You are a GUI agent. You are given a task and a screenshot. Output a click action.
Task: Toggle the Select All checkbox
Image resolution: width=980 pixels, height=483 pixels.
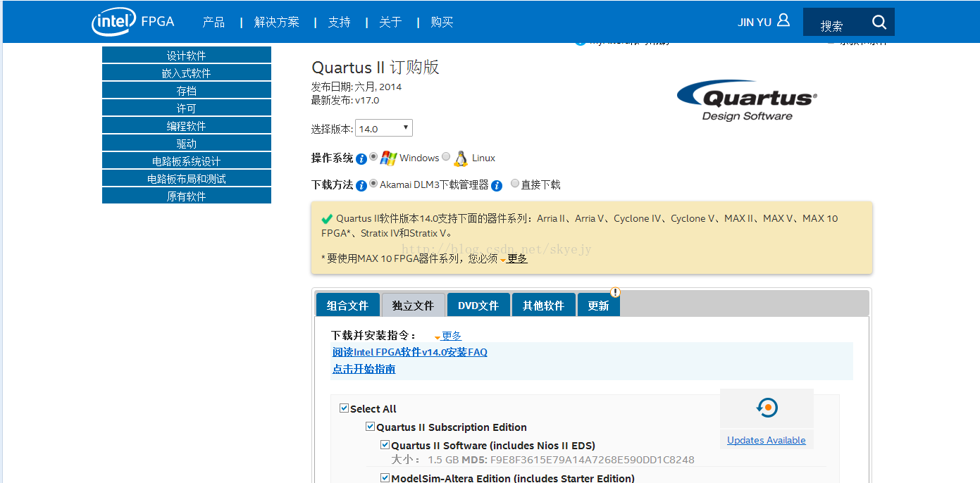[x=344, y=408]
